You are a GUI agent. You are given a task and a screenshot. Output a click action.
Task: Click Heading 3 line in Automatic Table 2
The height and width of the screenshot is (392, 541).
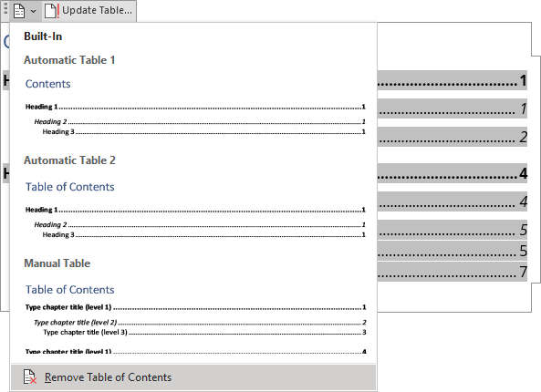[203, 235]
